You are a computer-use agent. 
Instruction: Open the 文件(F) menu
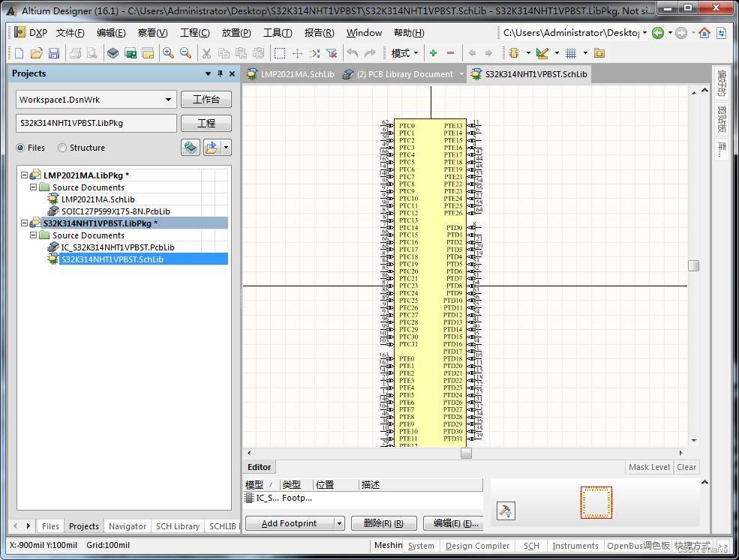71,32
